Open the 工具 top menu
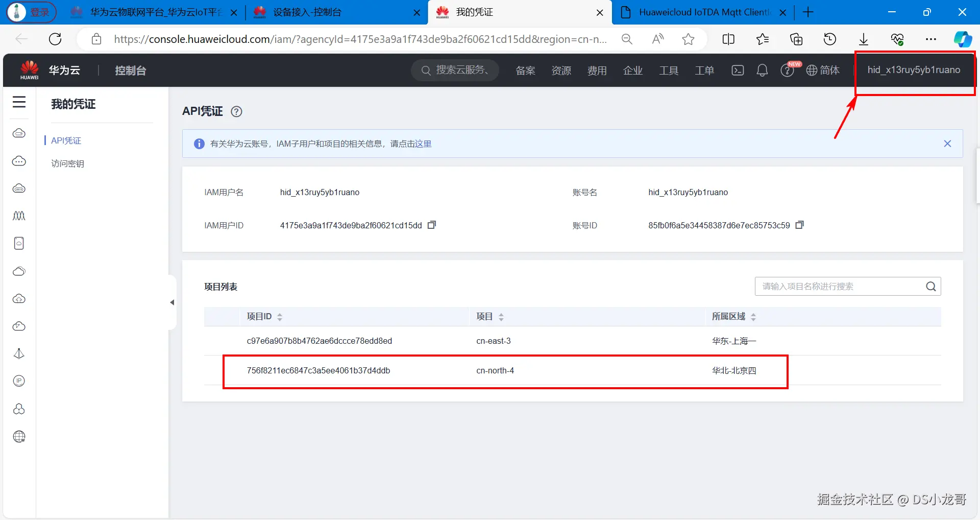 tap(668, 70)
